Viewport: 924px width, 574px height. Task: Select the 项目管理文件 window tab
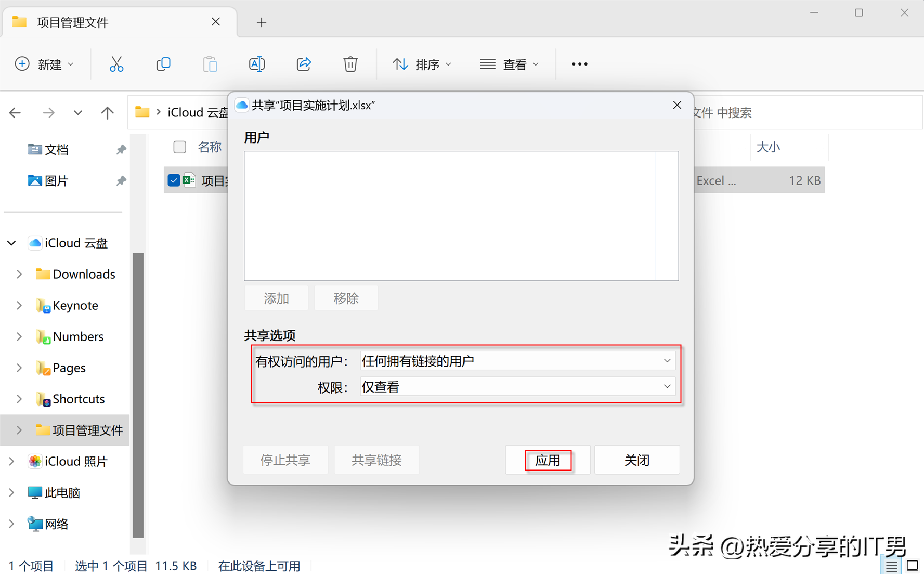[x=120, y=22]
